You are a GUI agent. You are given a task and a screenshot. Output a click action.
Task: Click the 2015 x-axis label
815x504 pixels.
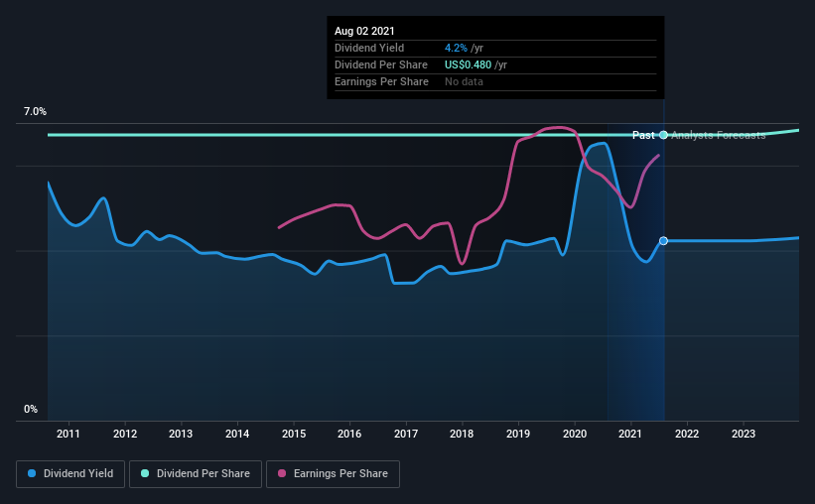pos(294,434)
